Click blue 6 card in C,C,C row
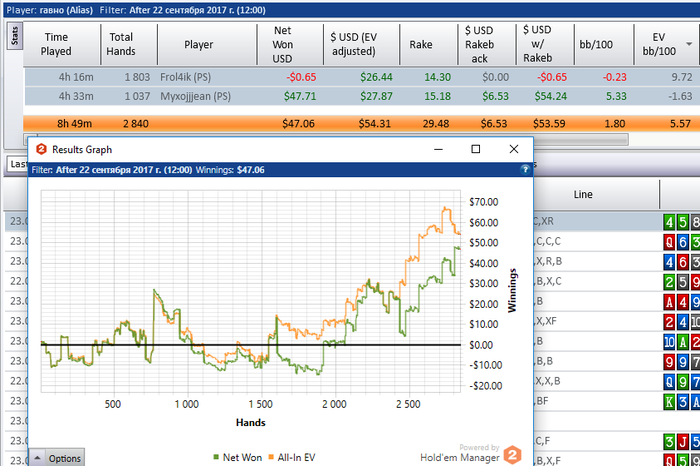This screenshot has height=466, width=700. click(x=683, y=242)
